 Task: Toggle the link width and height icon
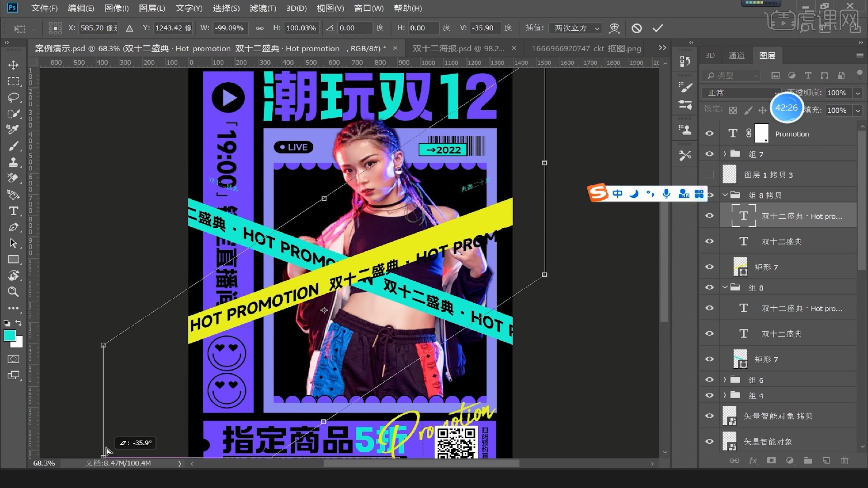[259, 28]
